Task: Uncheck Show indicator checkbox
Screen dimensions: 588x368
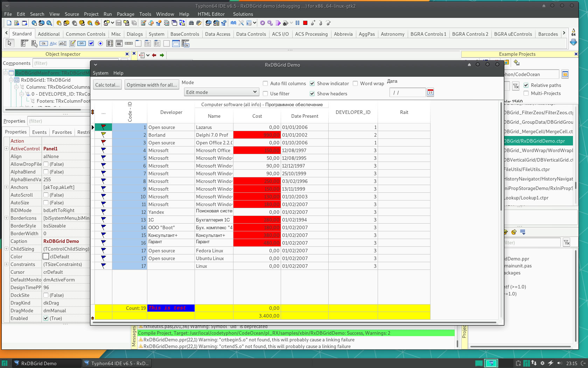Action: tap(312, 83)
